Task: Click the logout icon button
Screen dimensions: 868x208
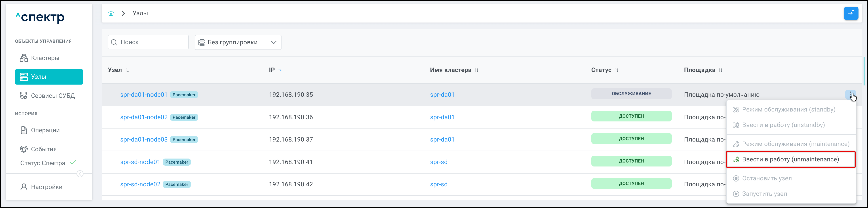Action: tap(851, 13)
